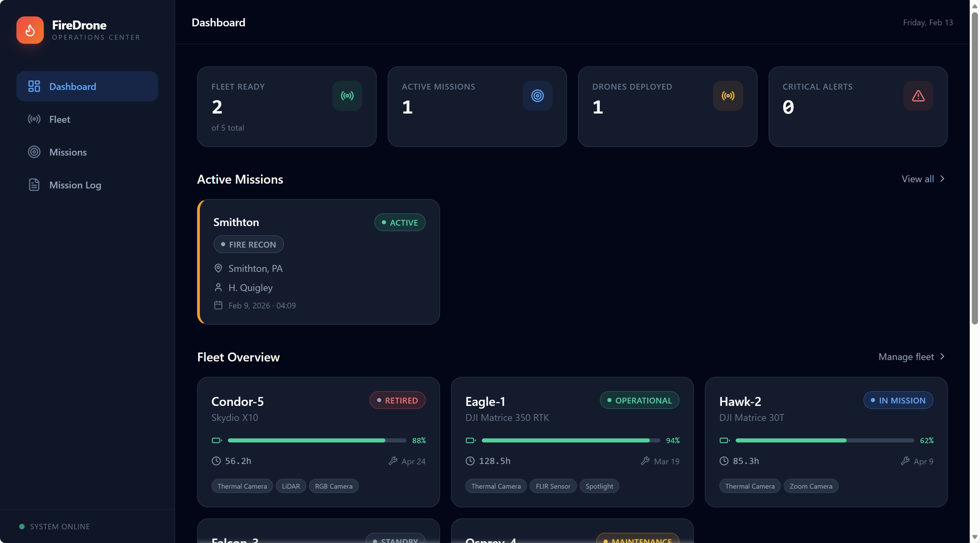
Task: Click Hawk-2 Thermal Camera tag
Action: tap(749, 486)
